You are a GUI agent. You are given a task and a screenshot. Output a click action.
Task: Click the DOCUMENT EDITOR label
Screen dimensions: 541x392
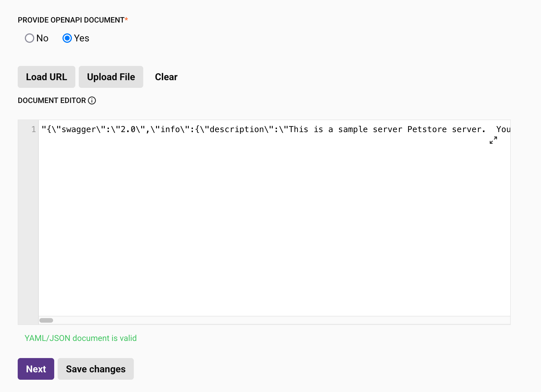(51, 100)
